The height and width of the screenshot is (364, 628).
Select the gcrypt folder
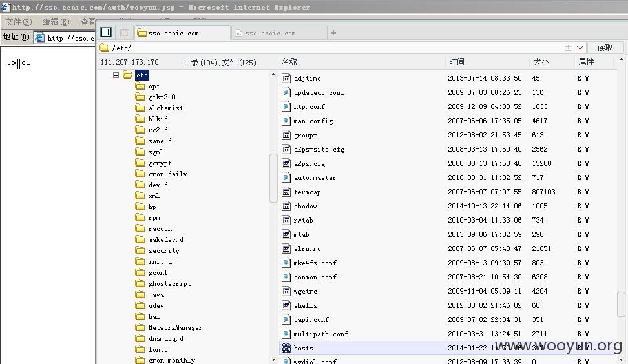click(x=160, y=163)
